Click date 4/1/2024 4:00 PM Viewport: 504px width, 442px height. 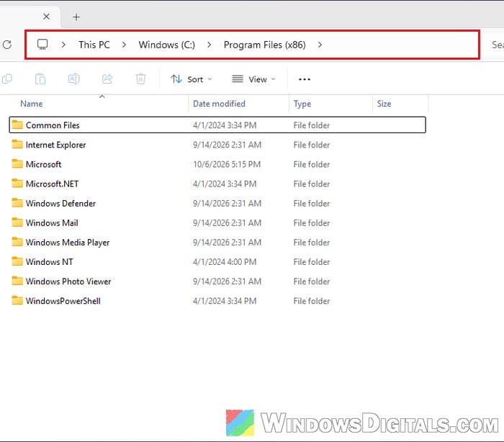225,261
